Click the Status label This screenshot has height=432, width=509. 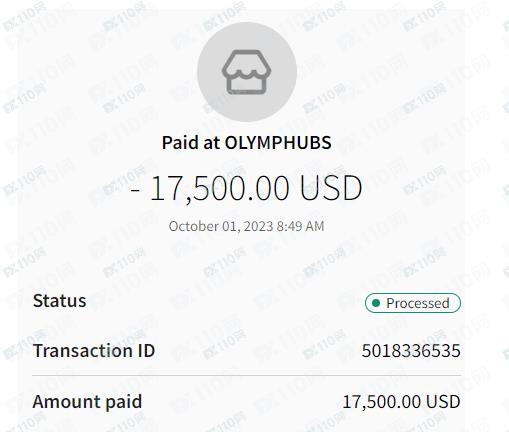[x=60, y=301]
